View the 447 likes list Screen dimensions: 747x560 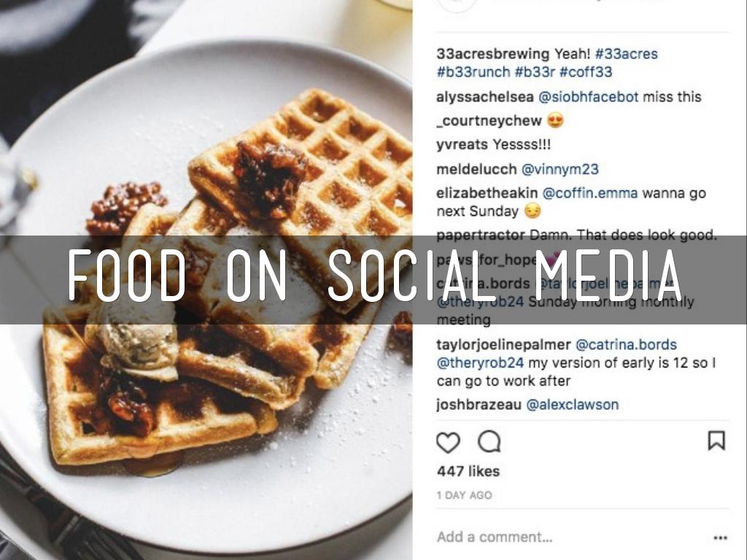[x=468, y=471]
